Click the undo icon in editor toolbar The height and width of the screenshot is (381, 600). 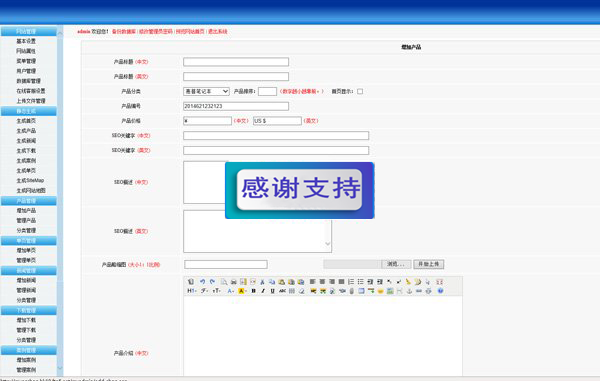pyautogui.click(x=202, y=282)
